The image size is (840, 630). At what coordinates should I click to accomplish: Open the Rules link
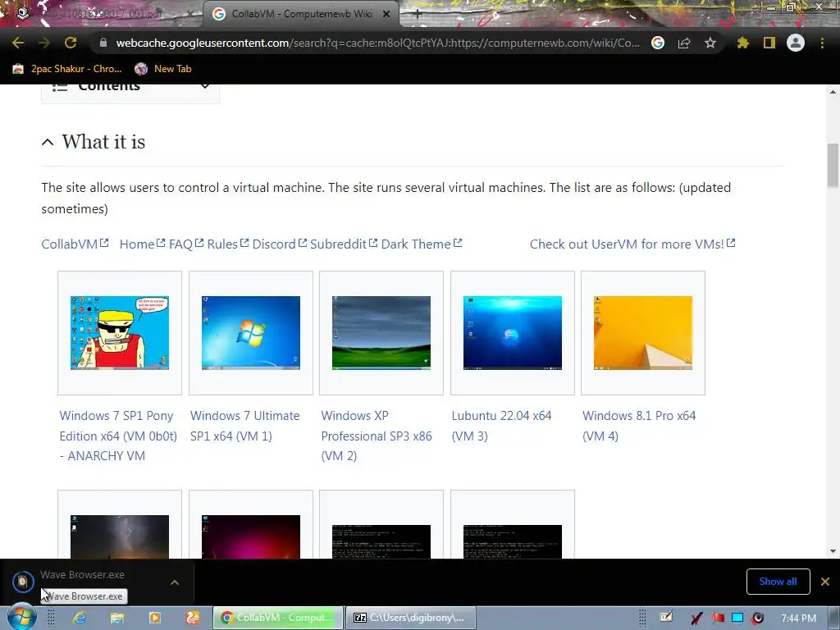[228, 244]
